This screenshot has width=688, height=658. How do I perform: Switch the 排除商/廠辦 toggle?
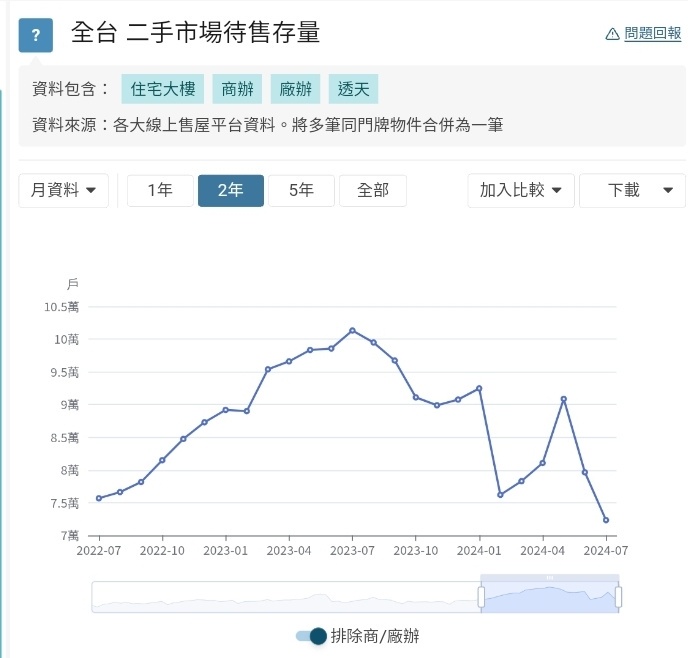[x=312, y=636]
